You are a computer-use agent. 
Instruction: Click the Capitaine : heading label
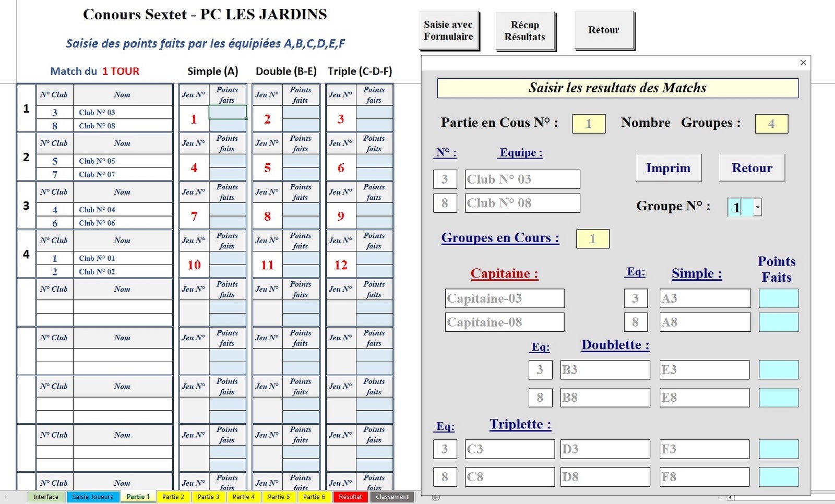[x=504, y=273]
